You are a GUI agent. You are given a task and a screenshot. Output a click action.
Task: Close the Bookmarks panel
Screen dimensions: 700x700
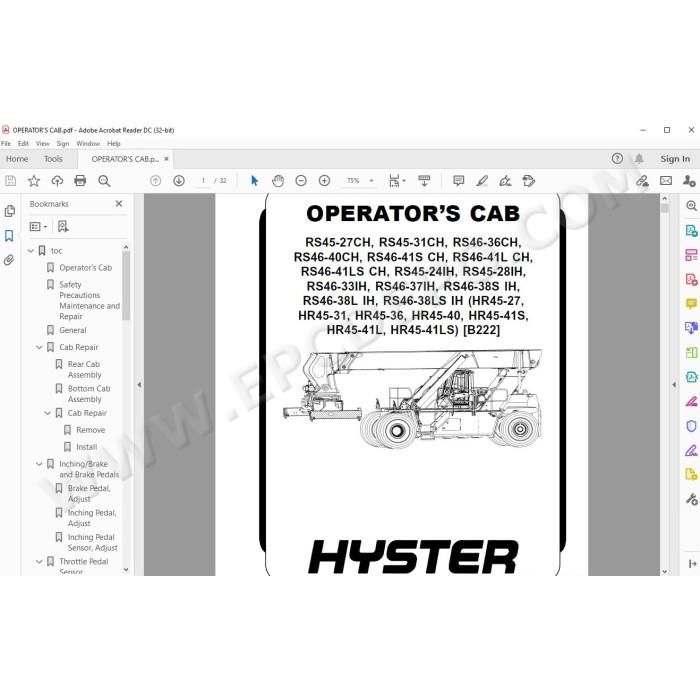click(x=119, y=204)
